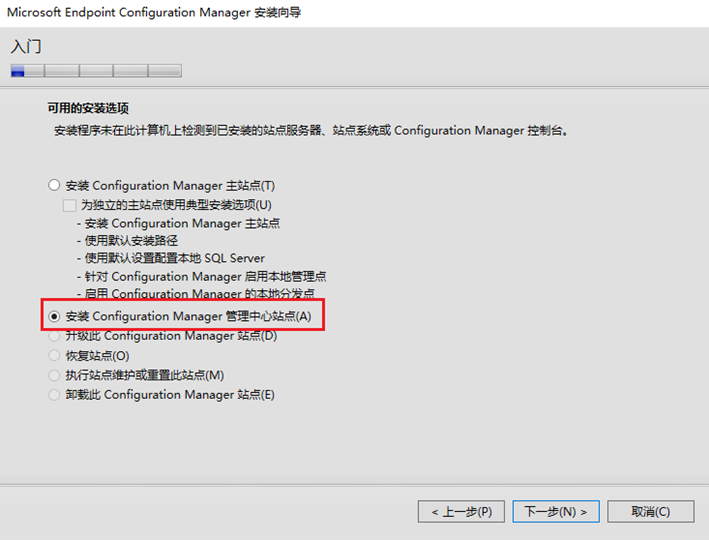Check 为独立的主站点使用典型安装选项 checkbox
This screenshot has width=709, height=540.
click(x=70, y=205)
